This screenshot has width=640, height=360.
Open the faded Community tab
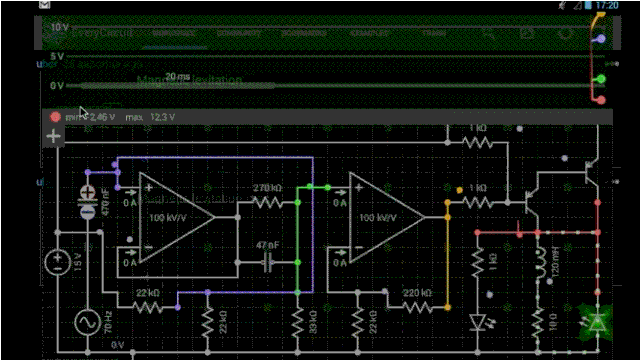pyautogui.click(x=239, y=33)
